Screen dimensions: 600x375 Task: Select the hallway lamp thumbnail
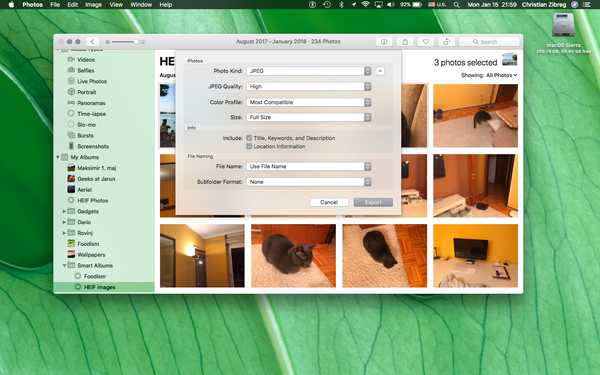(x=202, y=256)
